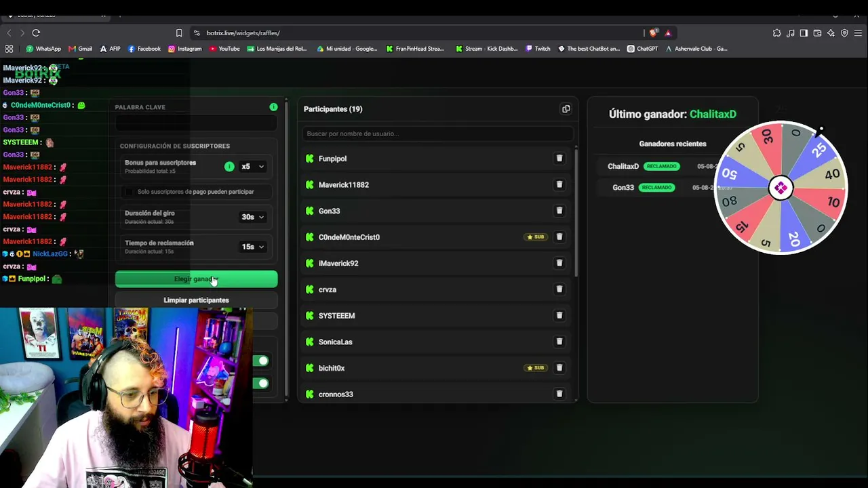Open Brave Shields icon

pyautogui.click(x=654, y=33)
